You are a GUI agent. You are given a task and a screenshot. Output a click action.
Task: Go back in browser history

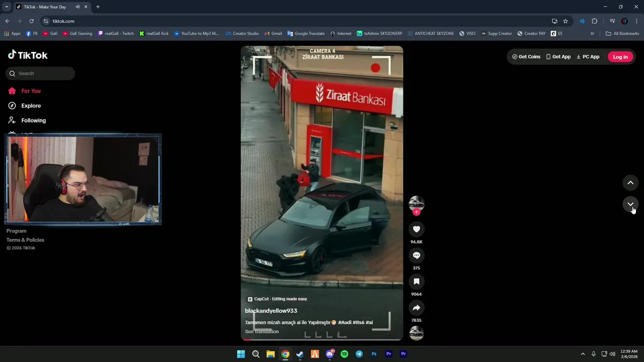coord(7,21)
